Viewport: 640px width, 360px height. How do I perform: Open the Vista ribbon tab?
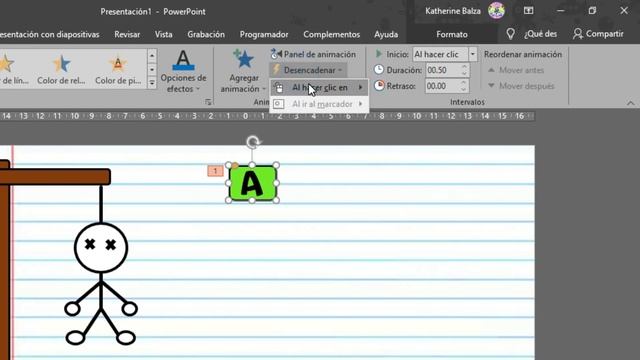[x=163, y=35]
